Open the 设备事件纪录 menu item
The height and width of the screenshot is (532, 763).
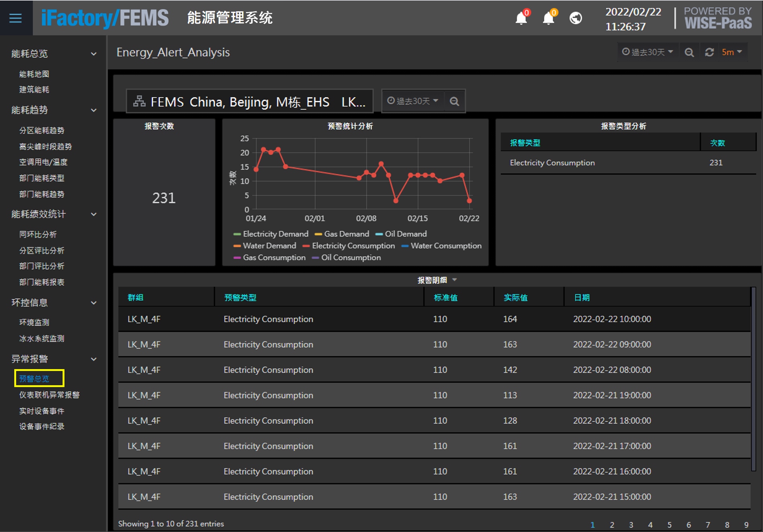[x=42, y=427]
